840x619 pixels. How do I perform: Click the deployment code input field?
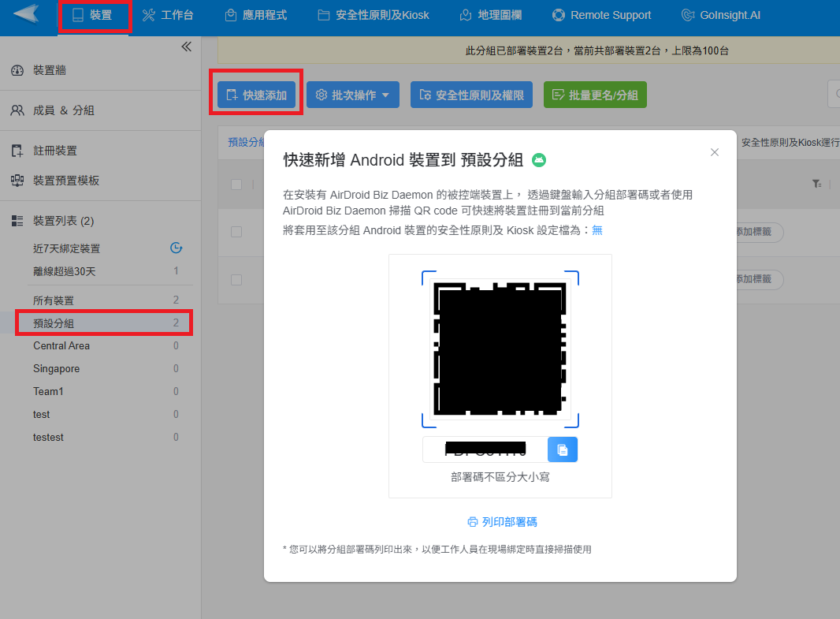(485, 449)
